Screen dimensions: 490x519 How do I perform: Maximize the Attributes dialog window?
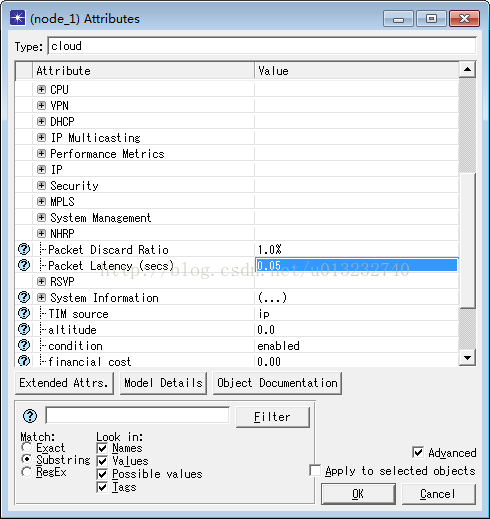[x=431, y=18]
